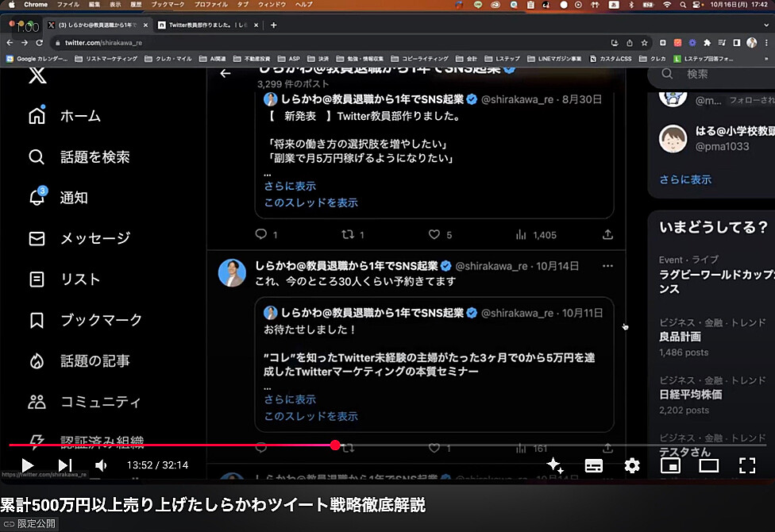Toggle video subtitles

[x=594, y=465]
